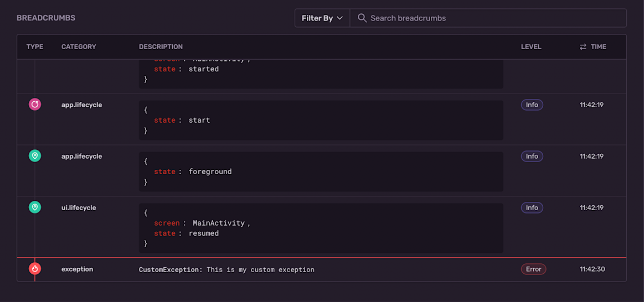
Task: Click the magnifier icon in search box
Action: 362,18
